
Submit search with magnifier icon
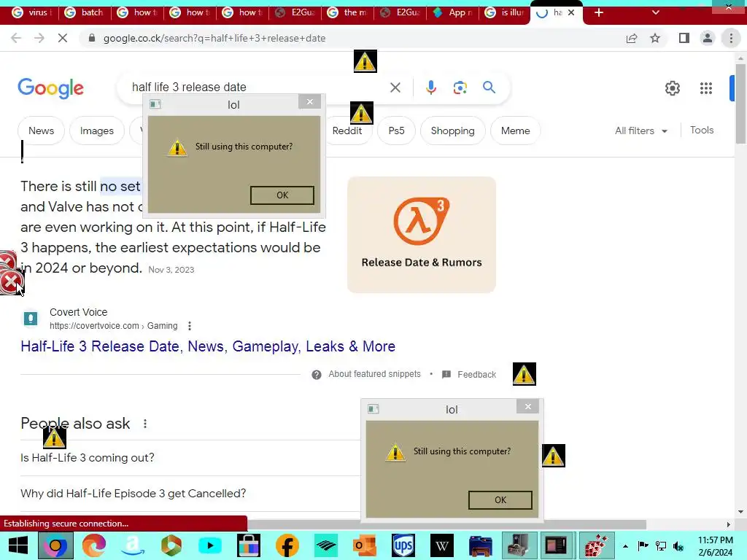pos(489,87)
